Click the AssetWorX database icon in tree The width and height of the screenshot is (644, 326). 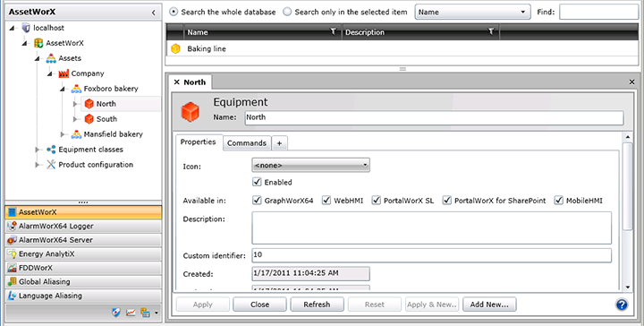38,43
